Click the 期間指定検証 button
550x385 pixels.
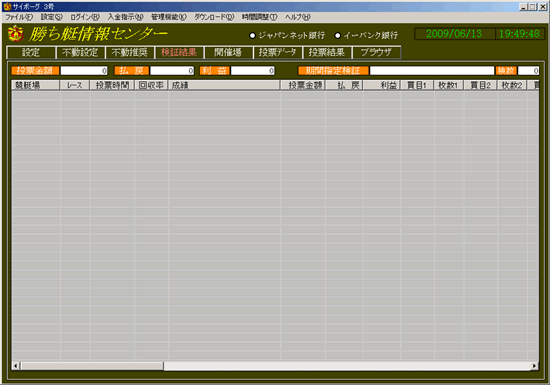(x=333, y=70)
